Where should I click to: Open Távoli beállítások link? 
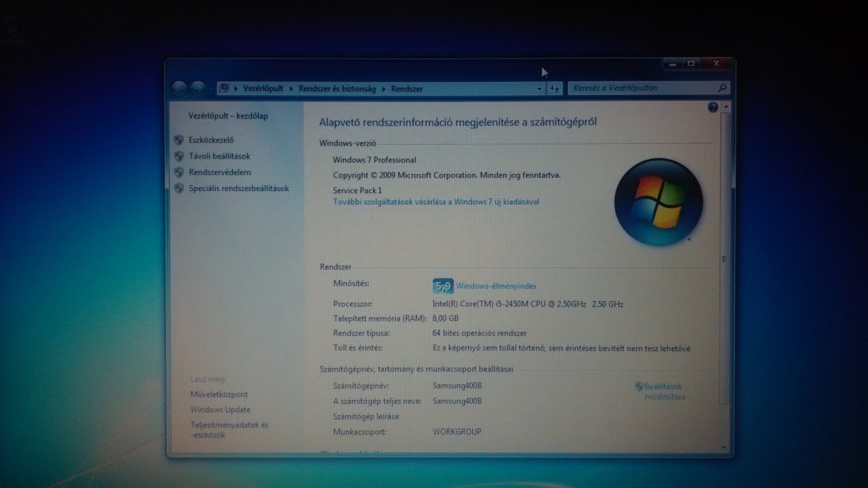point(220,156)
